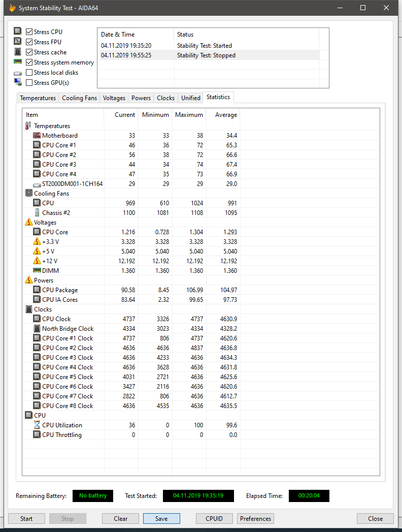Click the Maximum column header
Screen dimensions: 402x532
tap(189, 115)
